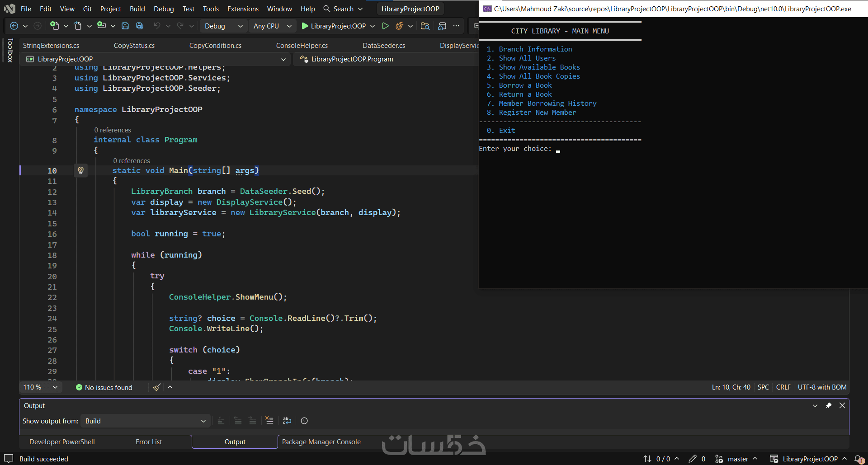The height and width of the screenshot is (465, 868).
Task: Click the UTF-8 with BOM encoding indicator
Action: coord(822,387)
